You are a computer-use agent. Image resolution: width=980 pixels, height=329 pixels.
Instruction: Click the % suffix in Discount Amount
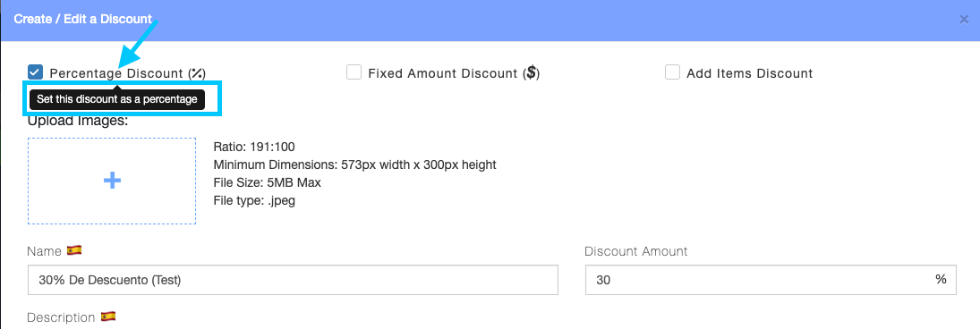tap(941, 279)
